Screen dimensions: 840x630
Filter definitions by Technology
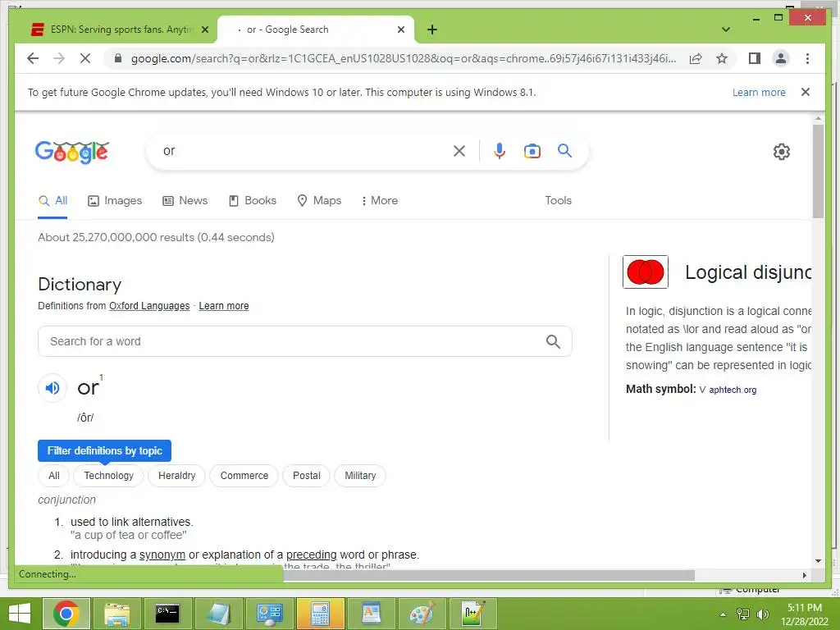click(x=109, y=476)
